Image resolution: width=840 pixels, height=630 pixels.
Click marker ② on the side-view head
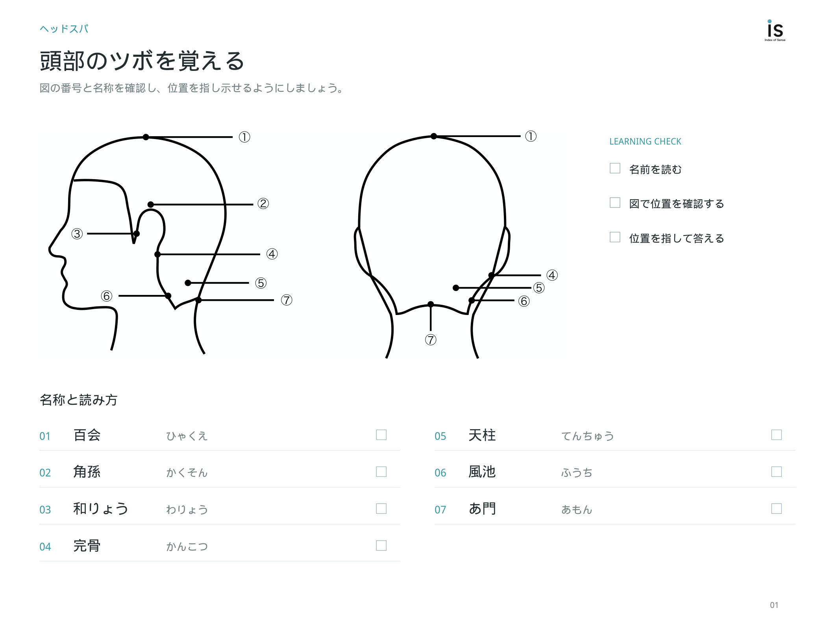[x=263, y=204]
